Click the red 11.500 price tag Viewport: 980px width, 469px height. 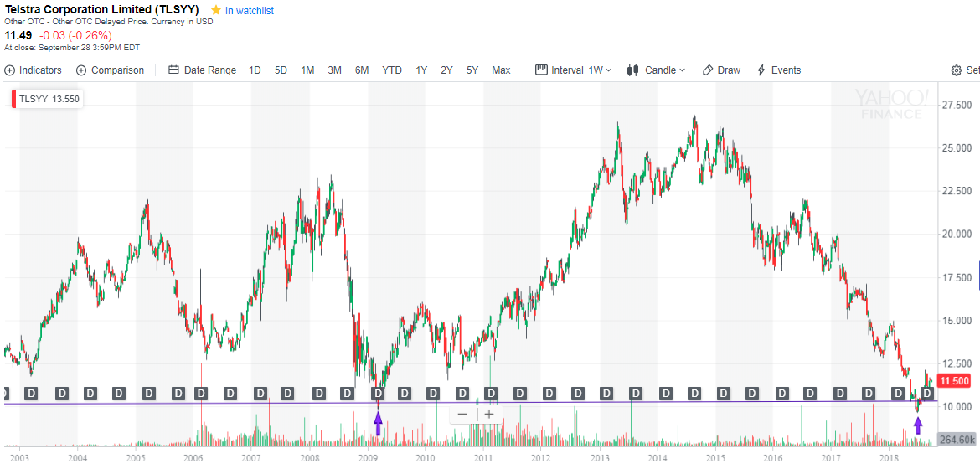(954, 381)
